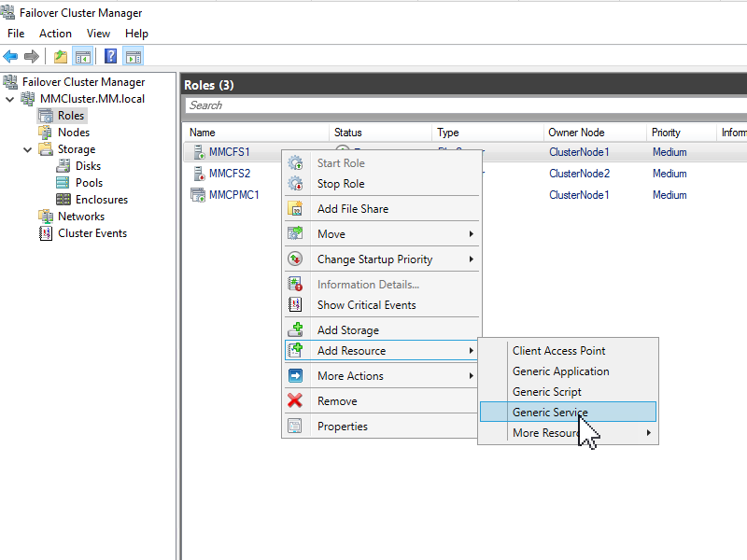The width and height of the screenshot is (747, 560).
Task: Select Generic Application resource type
Action: (559, 371)
